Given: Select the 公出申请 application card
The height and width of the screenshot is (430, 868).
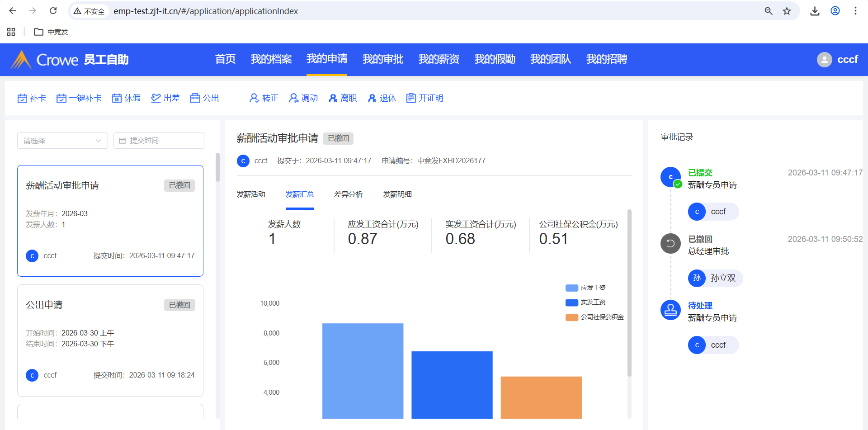Looking at the screenshot, I should pos(110,340).
